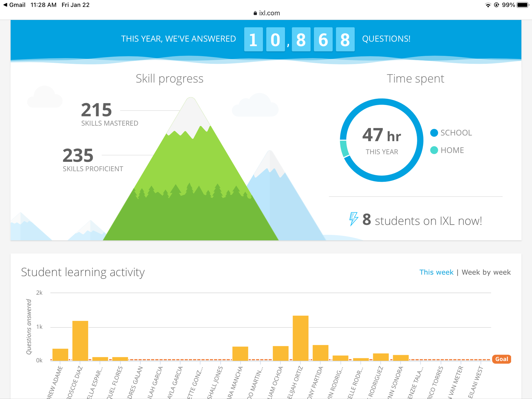This screenshot has height=399, width=532.
Task: Click the teal HOME legend dot
Action: pos(434,150)
